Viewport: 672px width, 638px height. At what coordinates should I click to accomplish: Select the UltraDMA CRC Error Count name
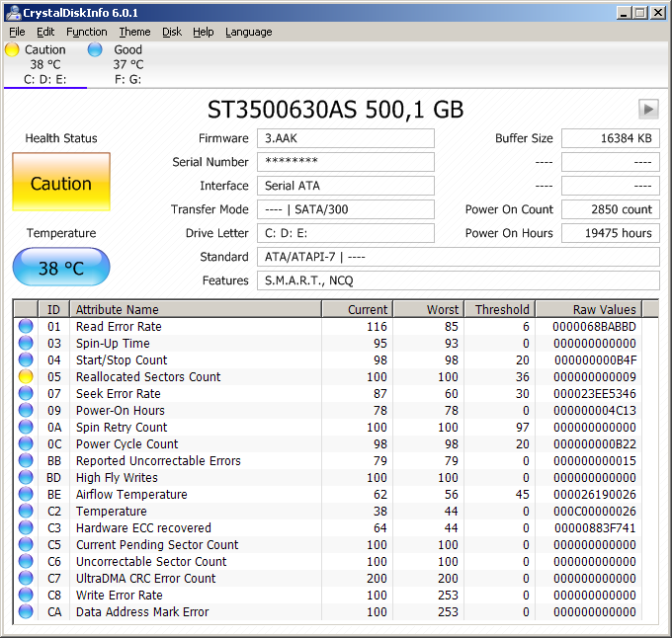(145, 578)
